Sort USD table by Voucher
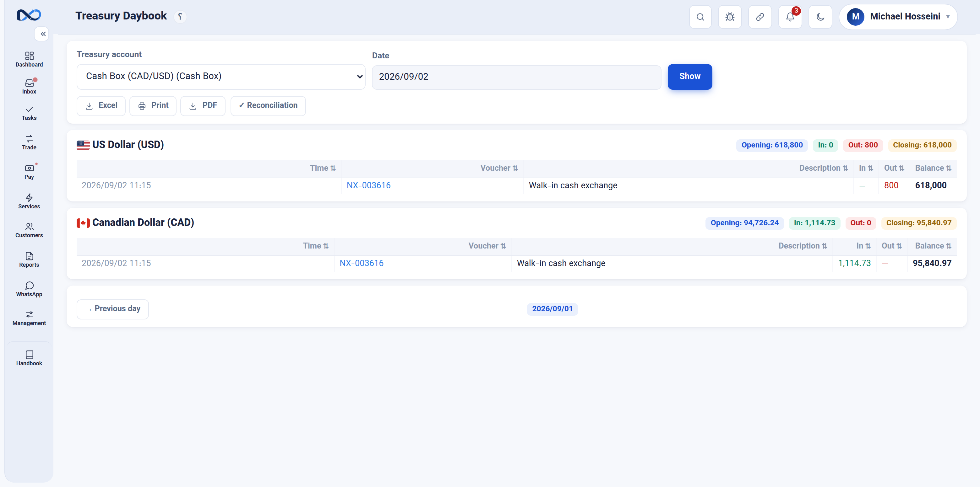This screenshot has width=980, height=487. click(499, 168)
